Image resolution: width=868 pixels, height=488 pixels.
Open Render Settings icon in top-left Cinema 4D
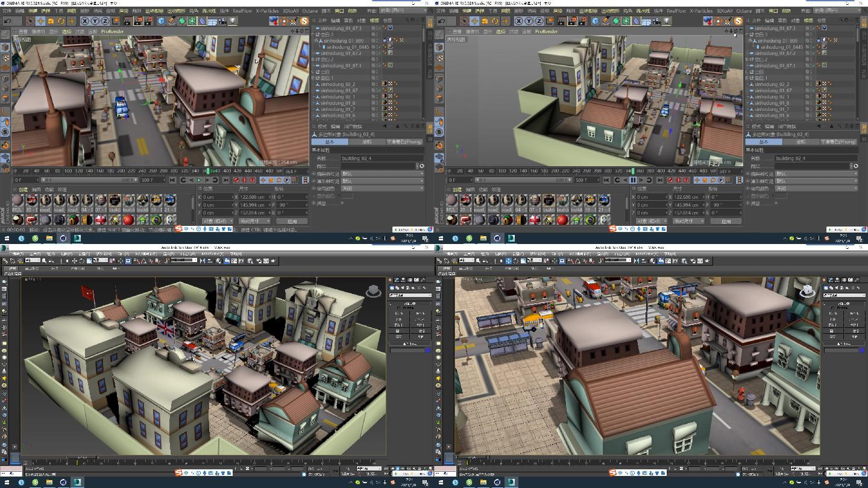click(148, 20)
